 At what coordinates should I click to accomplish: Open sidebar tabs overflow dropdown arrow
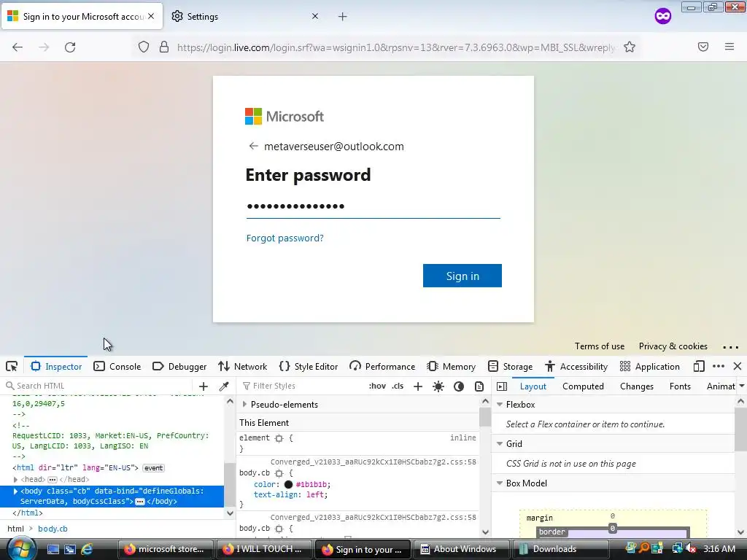(741, 386)
